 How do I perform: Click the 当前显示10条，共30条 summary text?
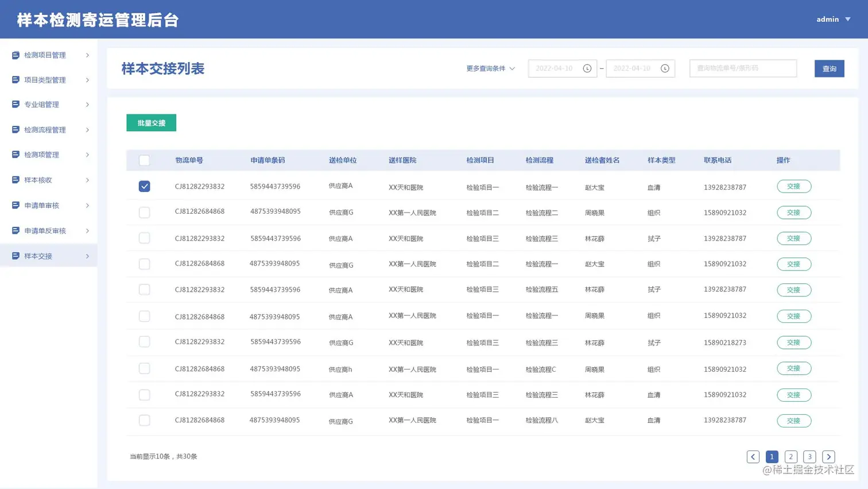(x=163, y=456)
